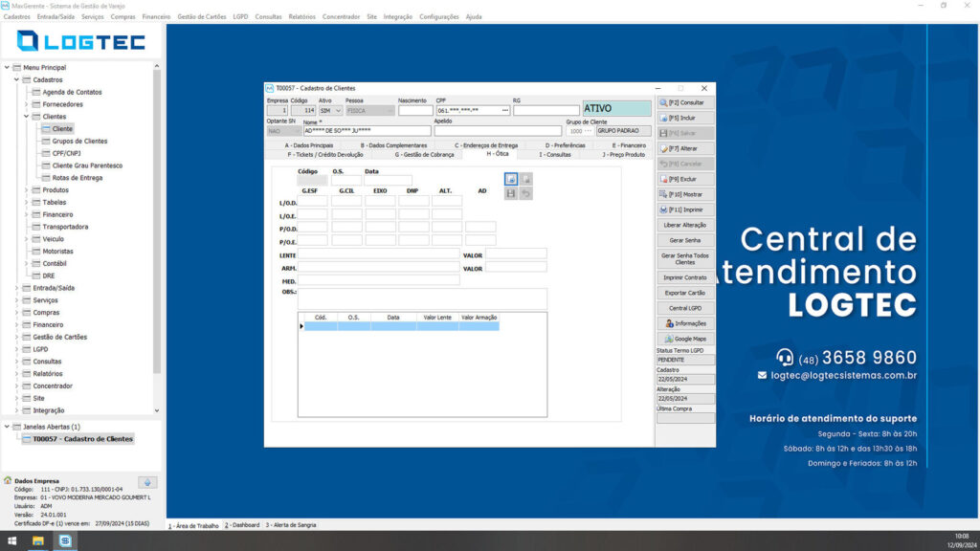This screenshot has height=551, width=980.
Task: Click the MaxGerente app icon in taskbar
Action: pos(65,541)
